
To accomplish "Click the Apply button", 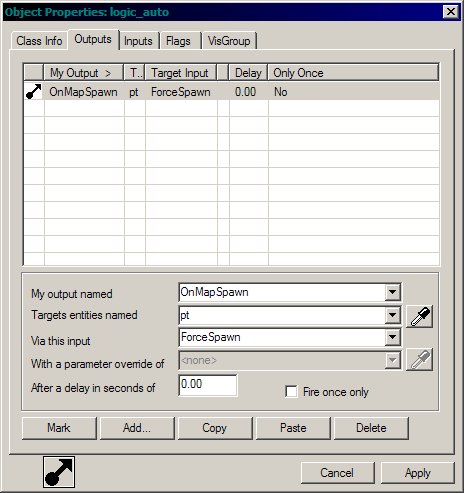I will click(x=418, y=473).
